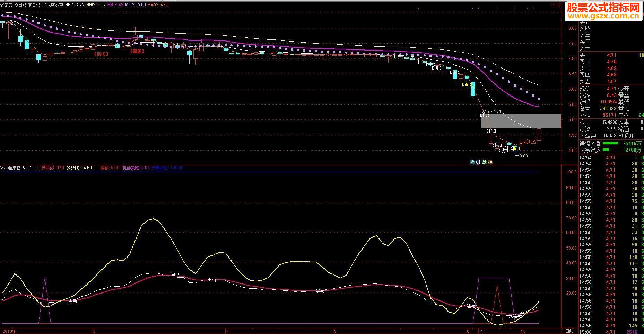Click the 榜 tag below the candlestick chart

pos(490,162)
